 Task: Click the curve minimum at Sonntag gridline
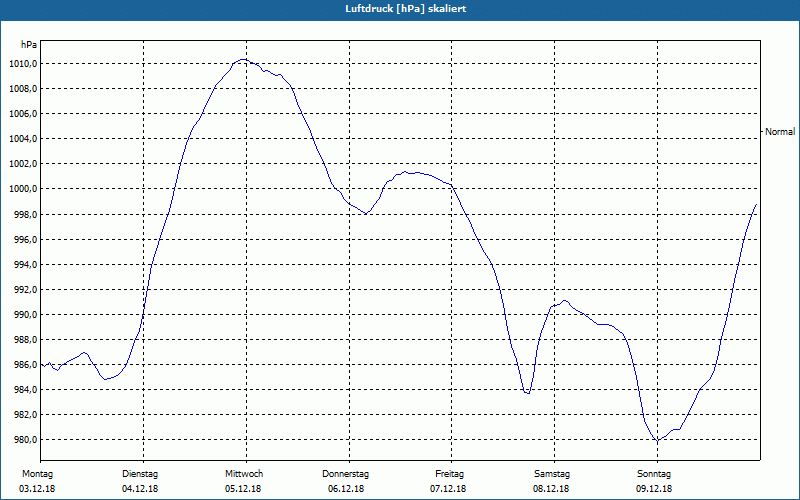tap(658, 440)
